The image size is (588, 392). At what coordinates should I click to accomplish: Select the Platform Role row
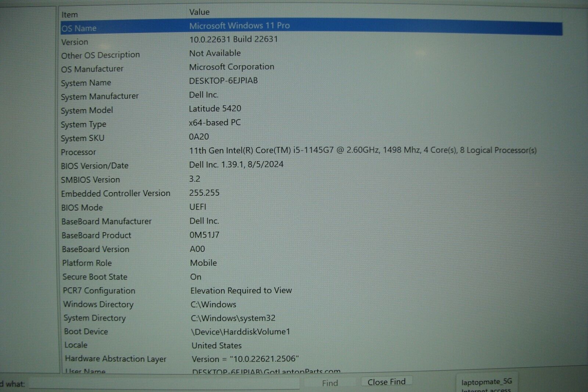click(311, 263)
